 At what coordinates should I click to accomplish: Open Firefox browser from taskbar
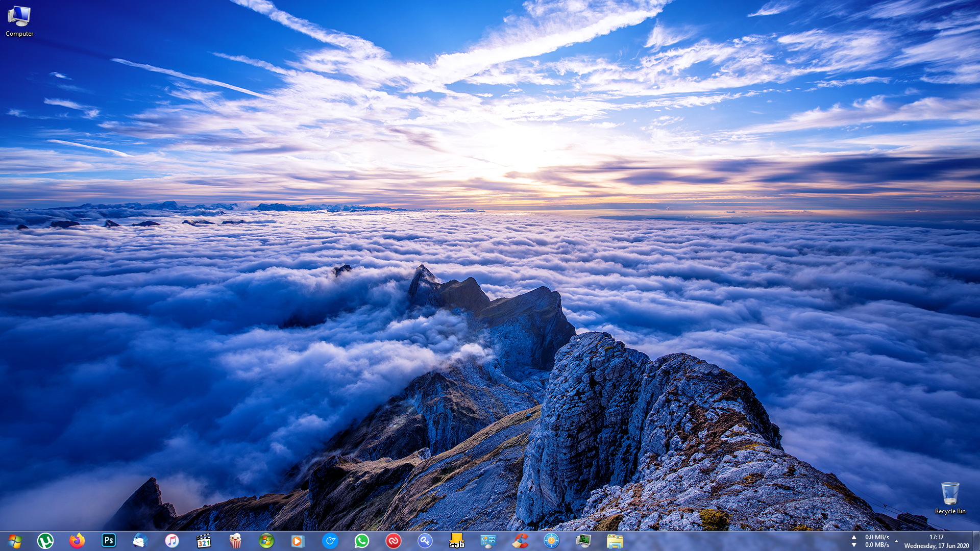coord(77,541)
